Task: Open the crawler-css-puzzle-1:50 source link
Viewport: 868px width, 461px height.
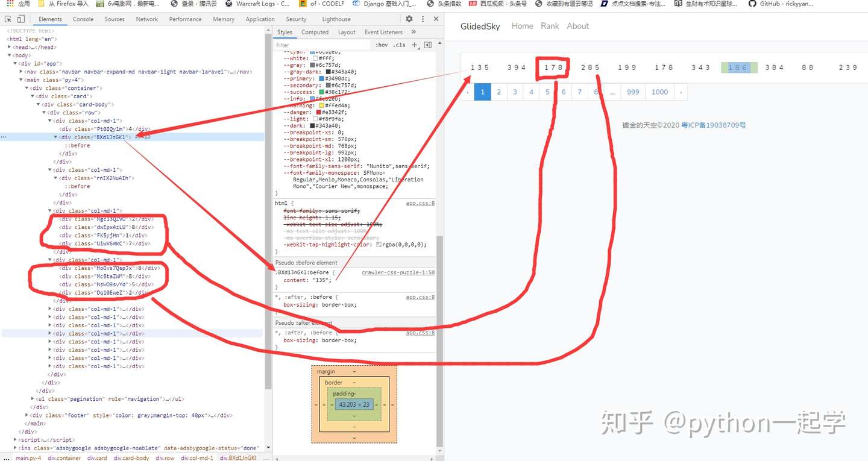Action: point(398,272)
